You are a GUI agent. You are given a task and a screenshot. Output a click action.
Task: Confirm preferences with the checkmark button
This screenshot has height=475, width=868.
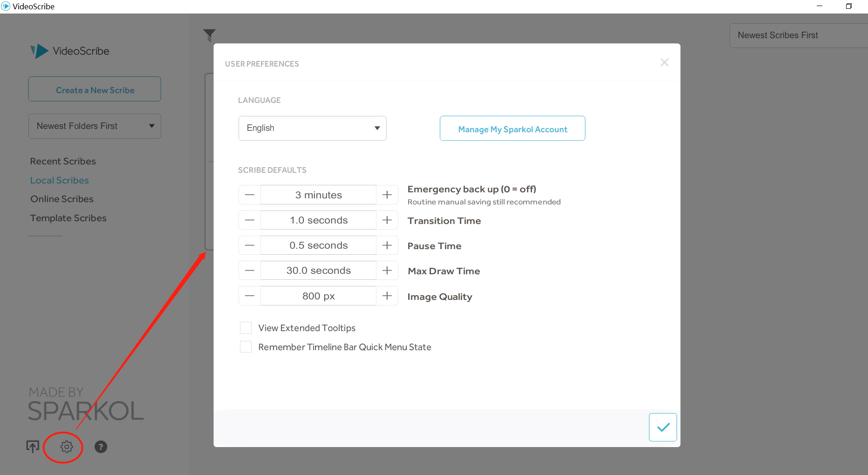(x=663, y=427)
